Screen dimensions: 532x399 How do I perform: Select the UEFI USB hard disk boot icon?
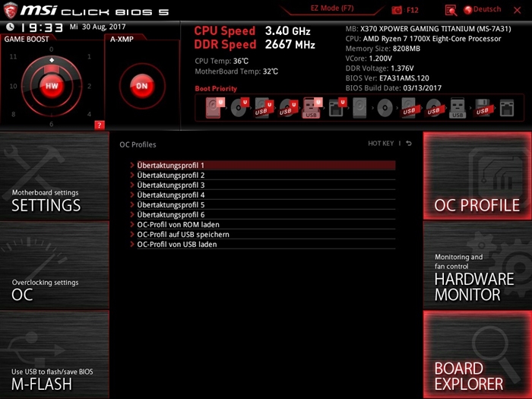[264, 108]
